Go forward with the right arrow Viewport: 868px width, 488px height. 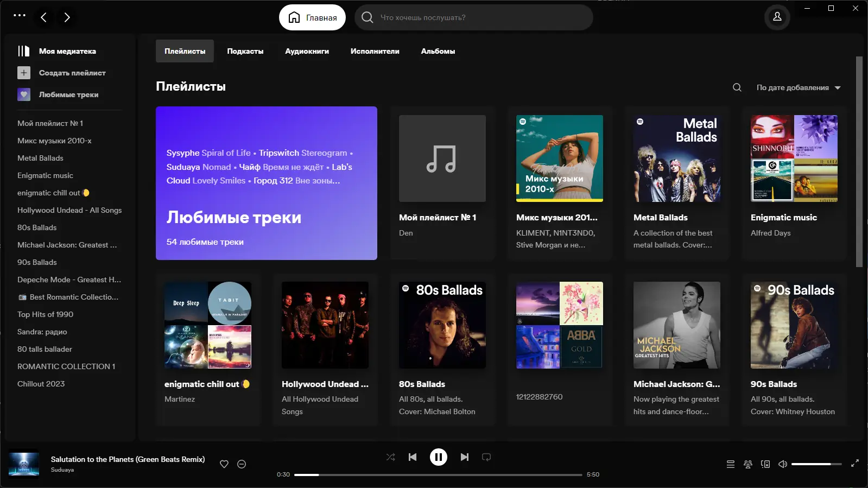pos(67,17)
